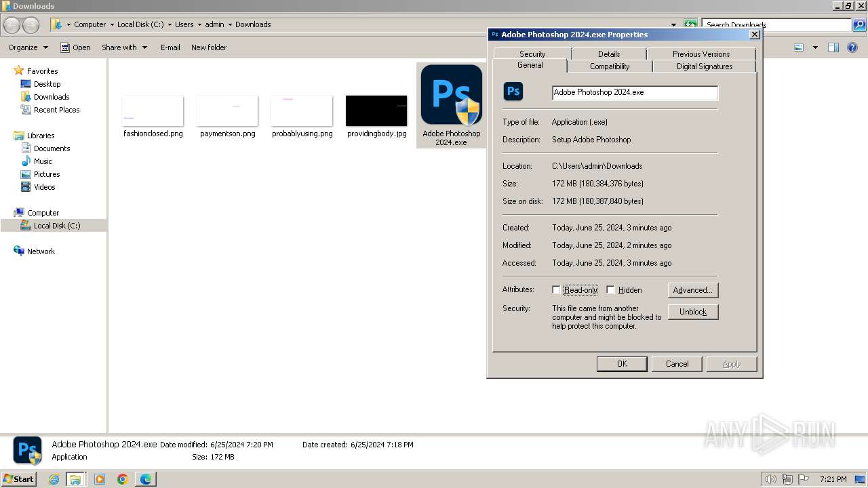The width and height of the screenshot is (868, 488).
Task: Select Libraries in navigation pane
Action: (41, 136)
